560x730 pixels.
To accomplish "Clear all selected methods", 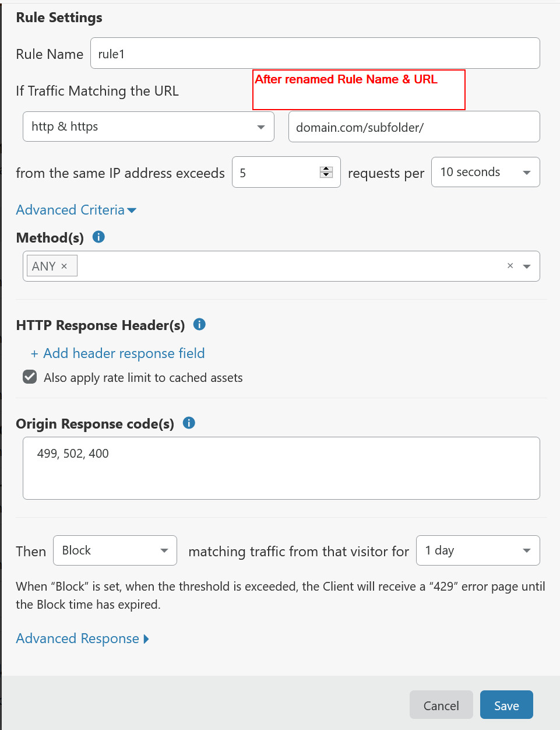I will pyautogui.click(x=510, y=266).
